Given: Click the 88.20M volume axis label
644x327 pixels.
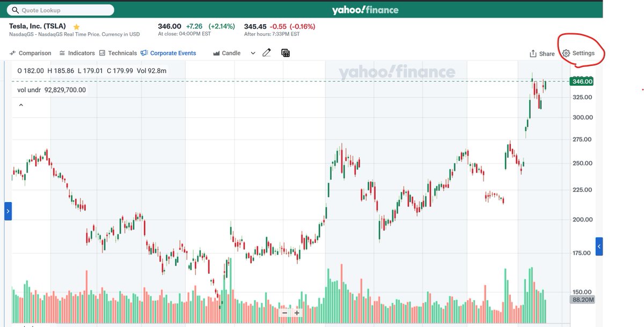Looking at the screenshot, I should click(582, 300).
